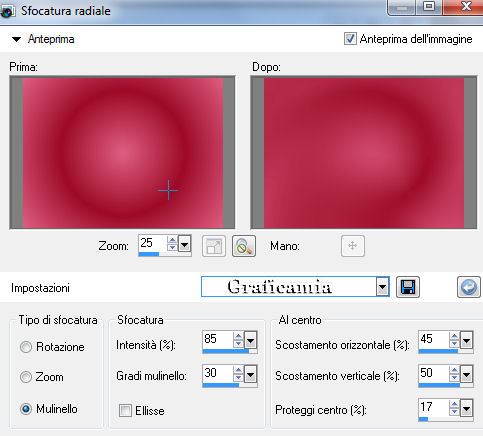Click the Dopo preview image
This screenshot has width=483, height=436.
(364, 153)
